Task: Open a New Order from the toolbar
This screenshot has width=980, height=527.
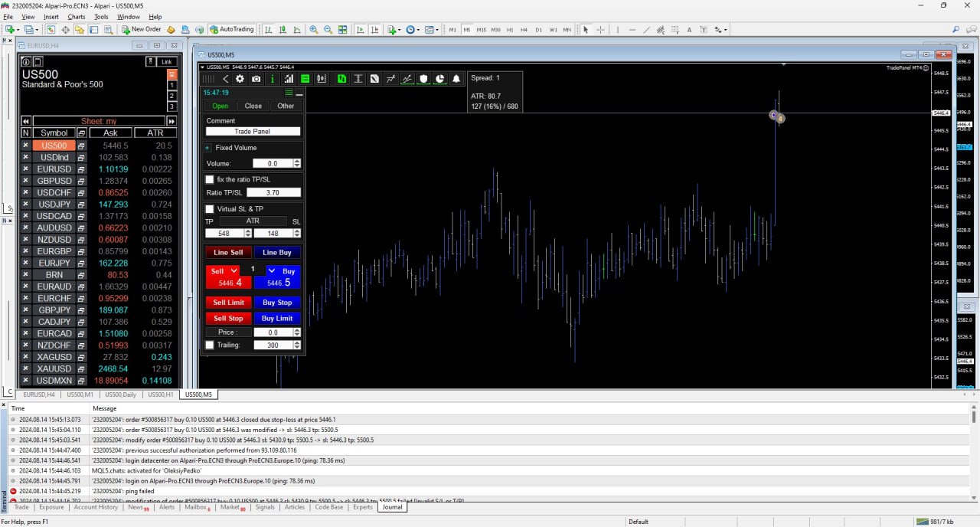Action: click(145, 29)
